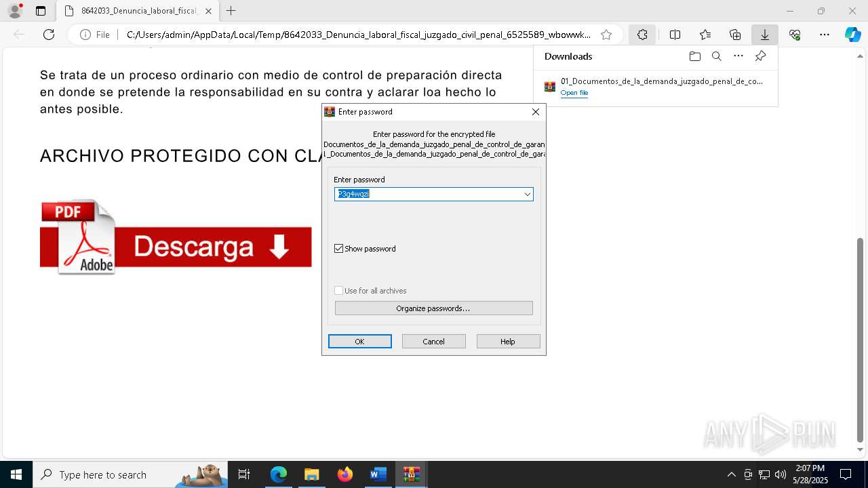
Task: Open Edge Settings and more menu
Action: [825, 35]
